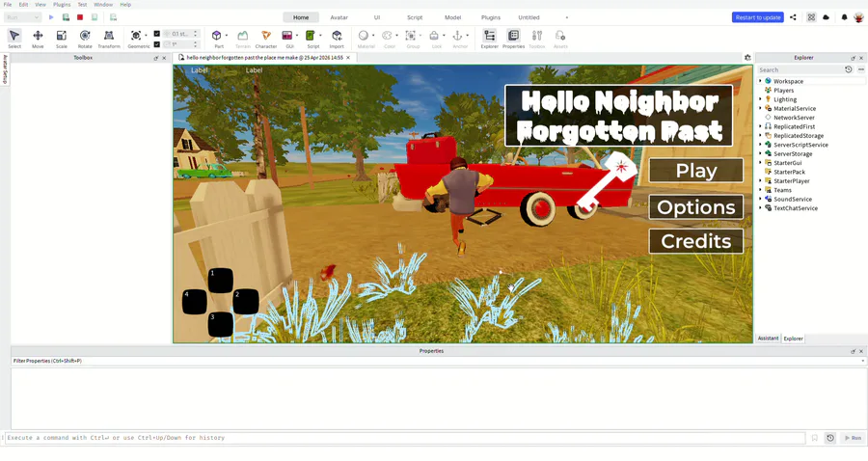Click the Anchor icon

(457, 36)
